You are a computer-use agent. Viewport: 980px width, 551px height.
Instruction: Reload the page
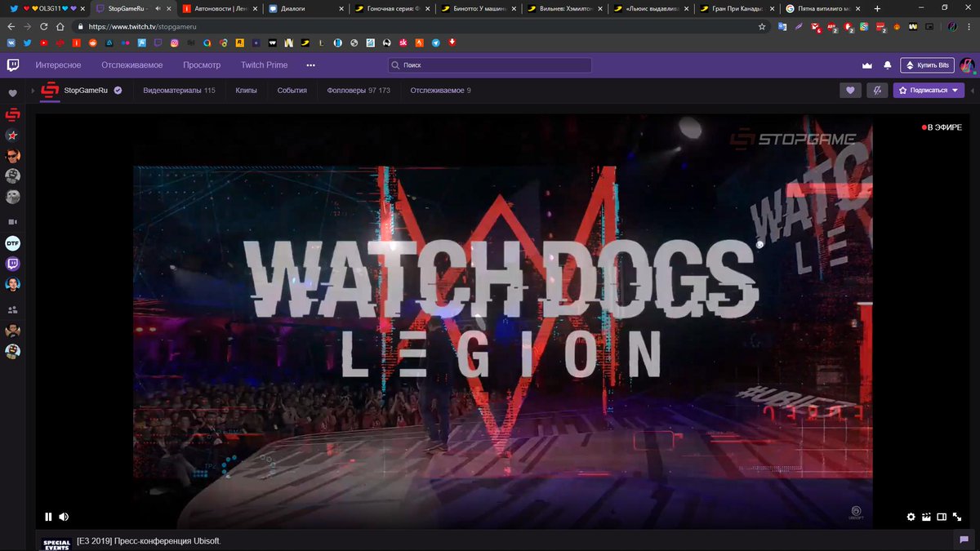pyautogui.click(x=43, y=26)
